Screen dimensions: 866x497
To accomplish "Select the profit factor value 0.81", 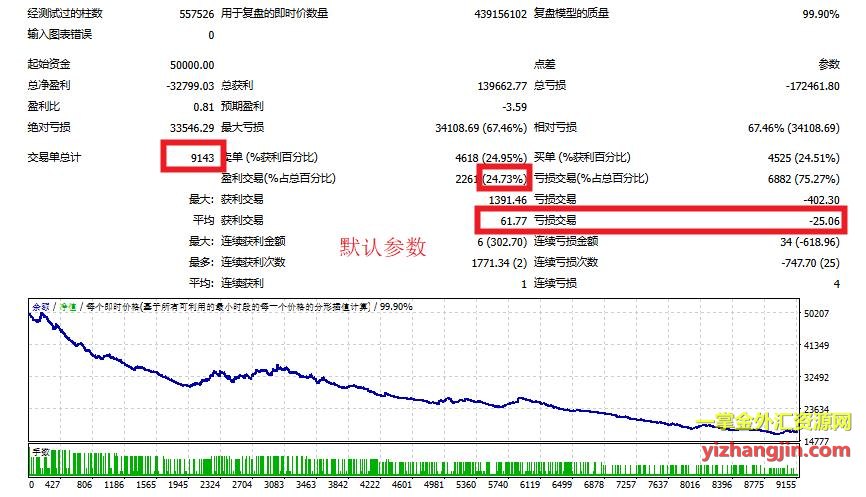I will click(202, 107).
